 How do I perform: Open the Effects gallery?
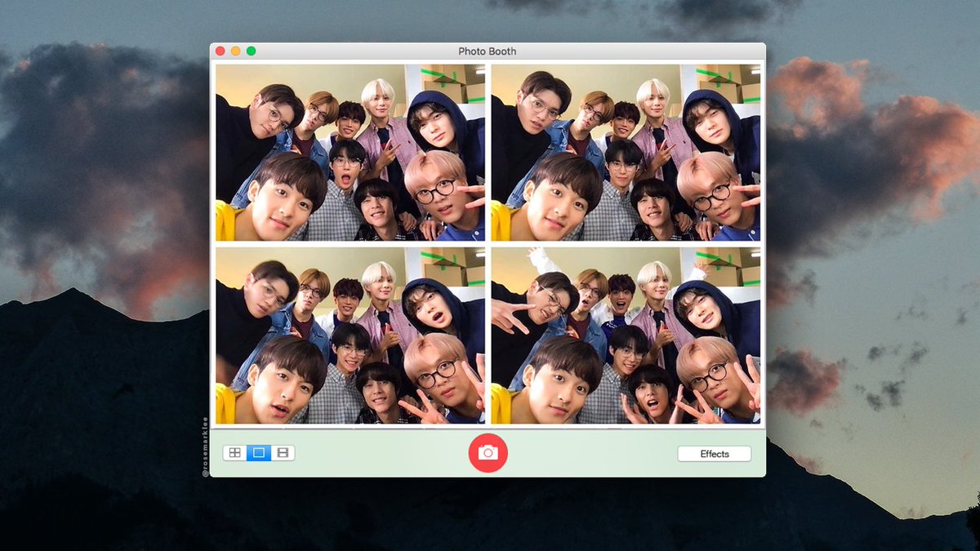click(714, 454)
